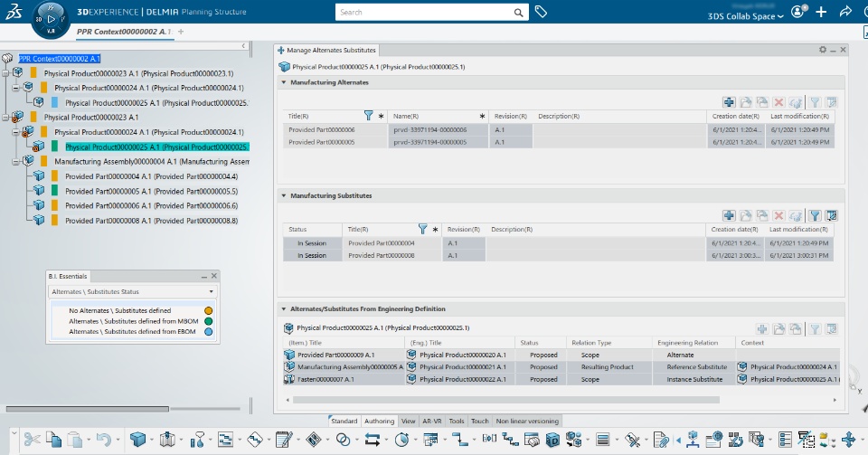This screenshot has height=455, width=868.
Task: Sort by Creation date(R) column in Manufacturing Alternates
Action: (x=735, y=117)
